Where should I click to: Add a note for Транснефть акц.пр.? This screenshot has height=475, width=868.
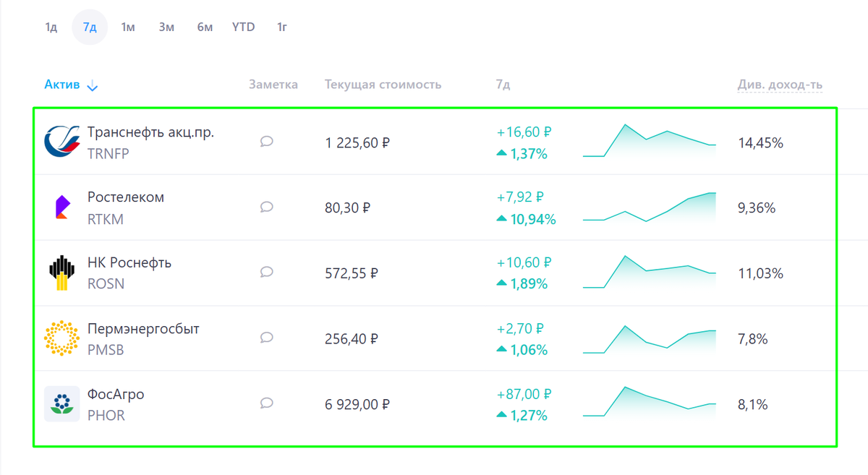[266, 142]
